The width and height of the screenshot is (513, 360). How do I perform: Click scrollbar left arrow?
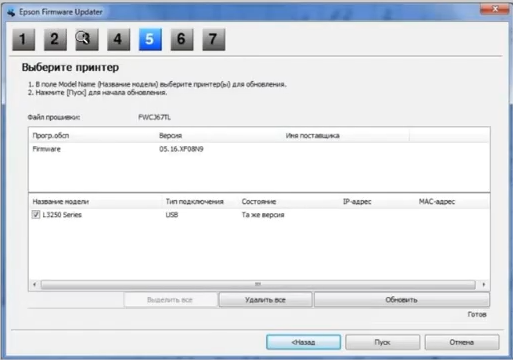point(35,285)
